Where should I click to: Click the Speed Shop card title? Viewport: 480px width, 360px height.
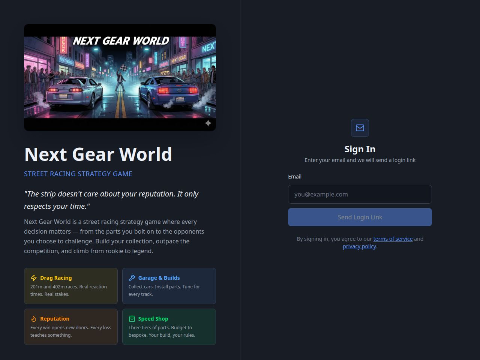[153, 319]
